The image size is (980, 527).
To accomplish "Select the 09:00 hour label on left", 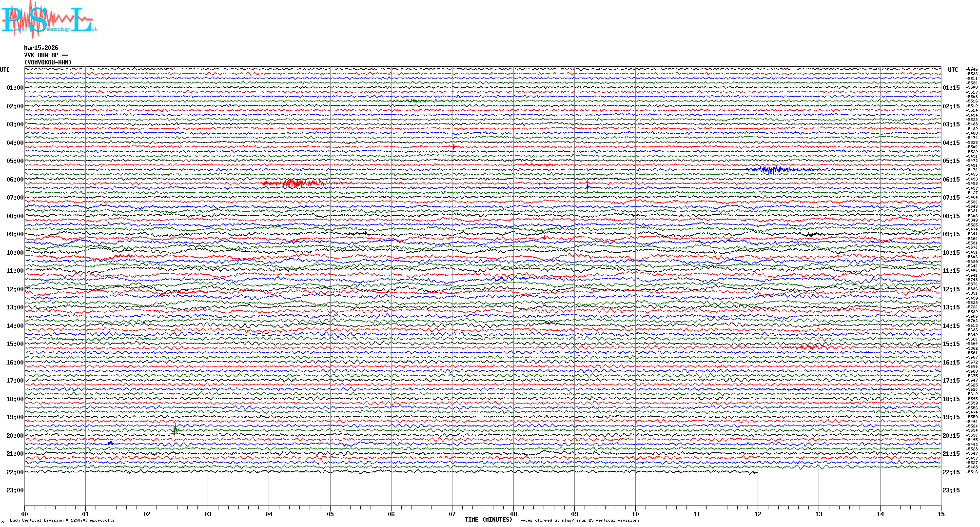I will coord(15,234).
